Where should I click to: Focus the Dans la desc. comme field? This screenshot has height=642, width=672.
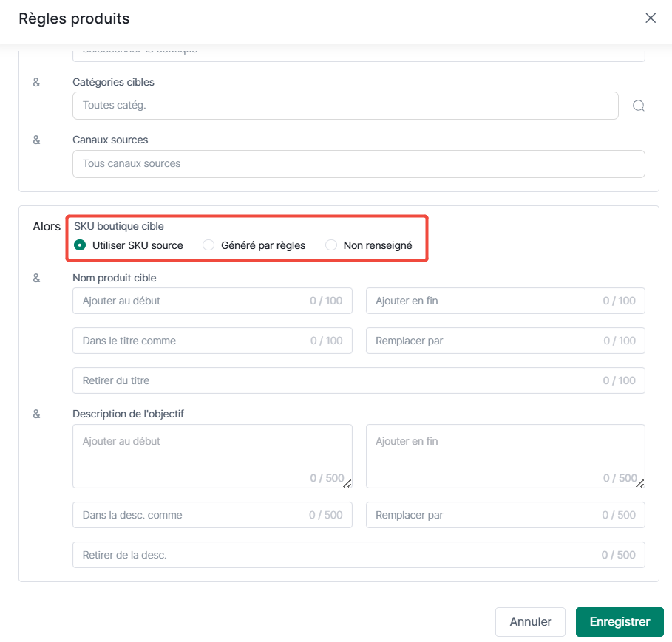click(212, 515)
